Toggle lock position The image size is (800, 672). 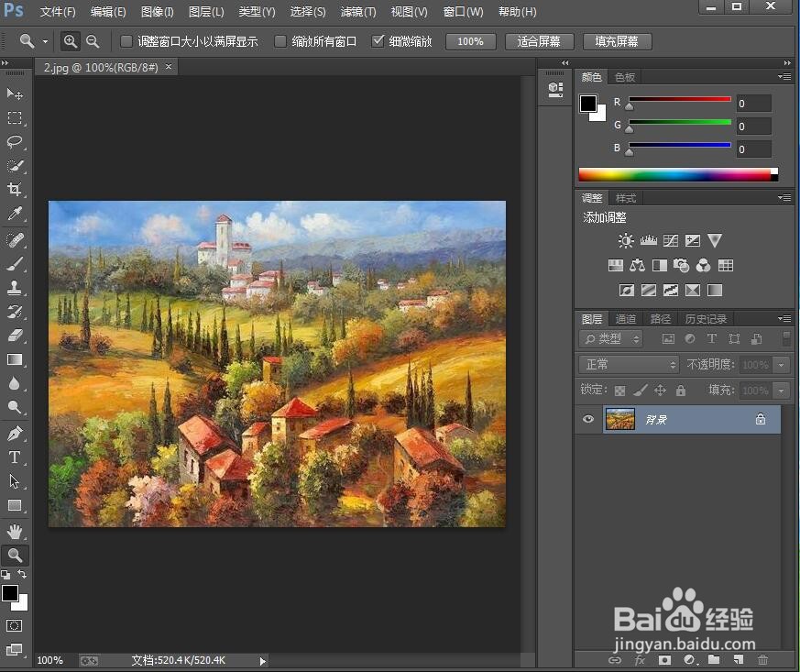point(660,391)
